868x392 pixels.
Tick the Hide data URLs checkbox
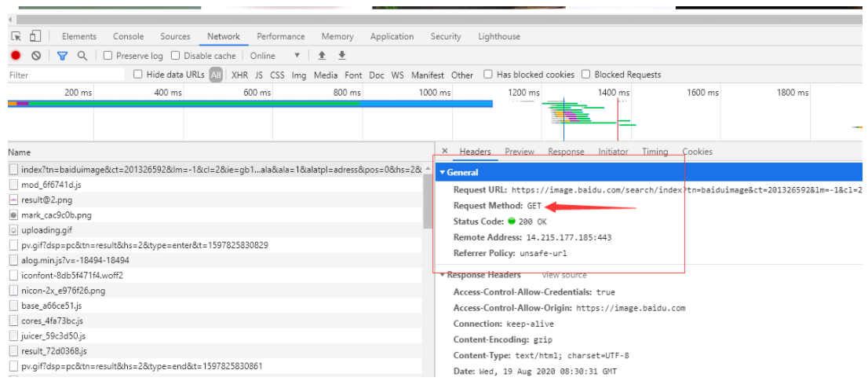138,75
